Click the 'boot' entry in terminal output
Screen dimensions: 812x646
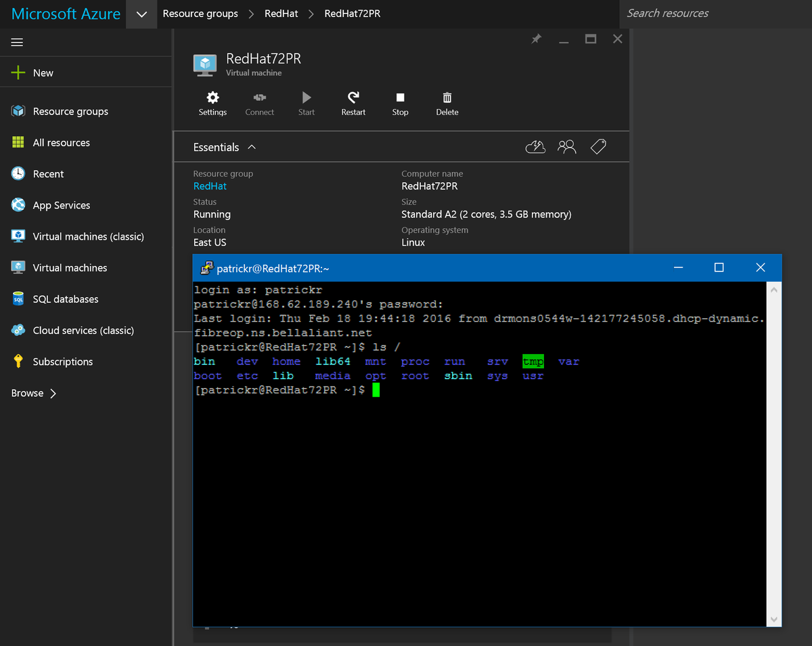208,376
